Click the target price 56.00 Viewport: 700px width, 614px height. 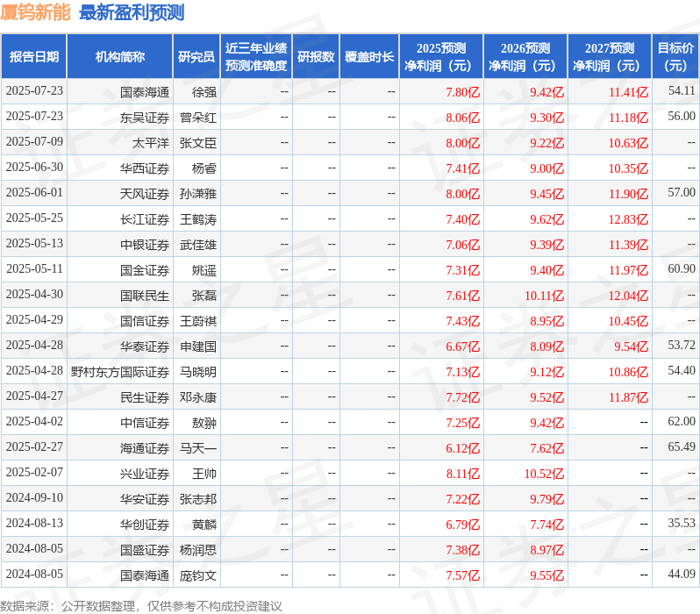click(682, 117)
